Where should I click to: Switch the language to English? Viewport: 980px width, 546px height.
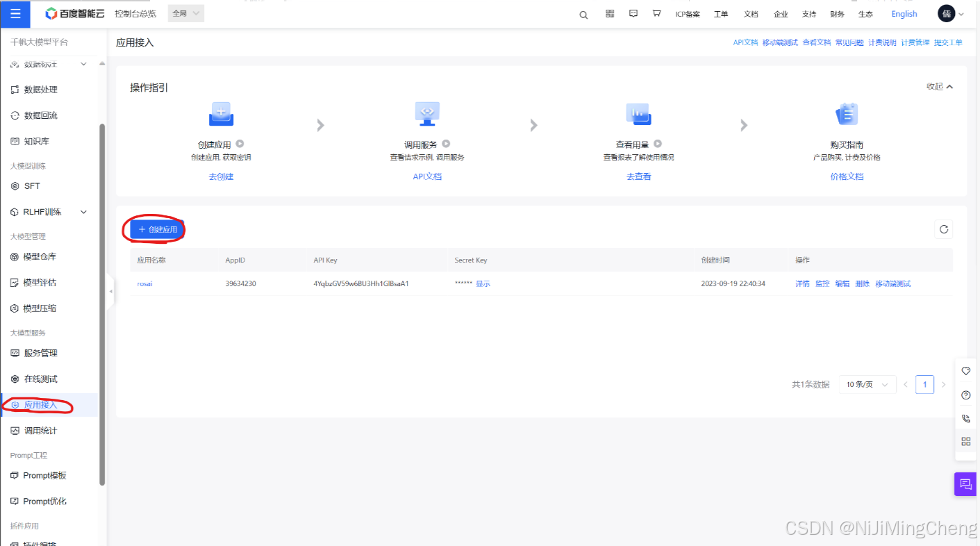[x=904, y=14]
